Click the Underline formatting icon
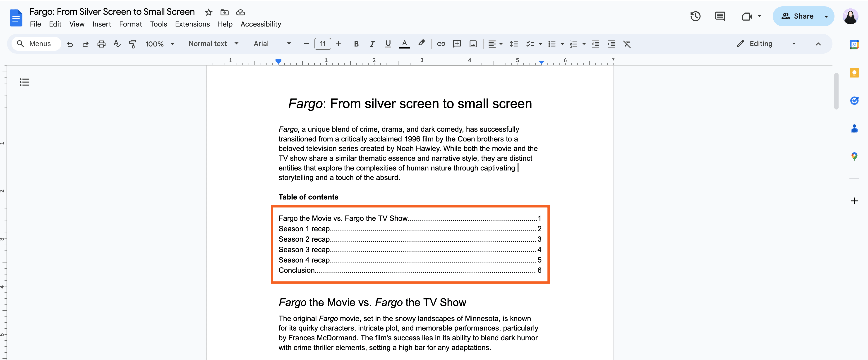Screen dimensions: 868x360 pyautogui.click(x=388, y=44)
